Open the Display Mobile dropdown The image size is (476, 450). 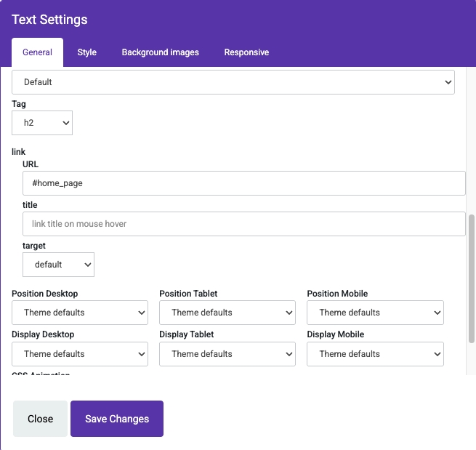tap(375, 354)
